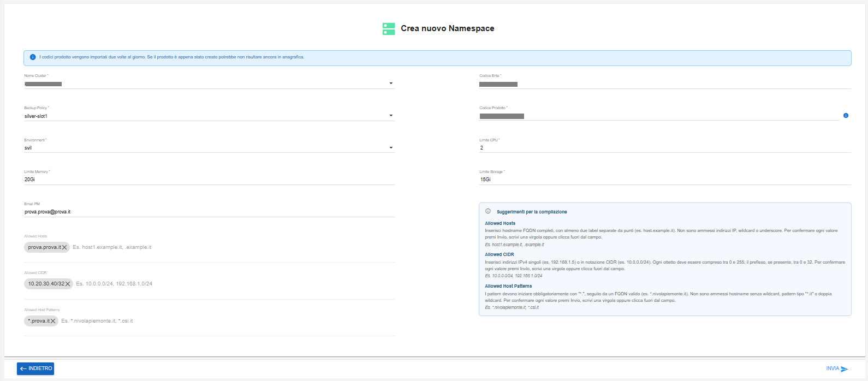Image resolution: width=868 pixels, height=381 pixels.
Task: Click the info icon in blue banner
Action: click(x=33, y=57)
